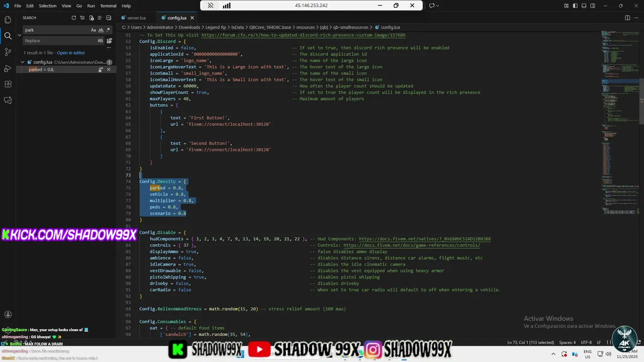This screenshot has width=644, height=362.
Task: Toggle Preserve Case in replace box
Action: tap(100, 41)
